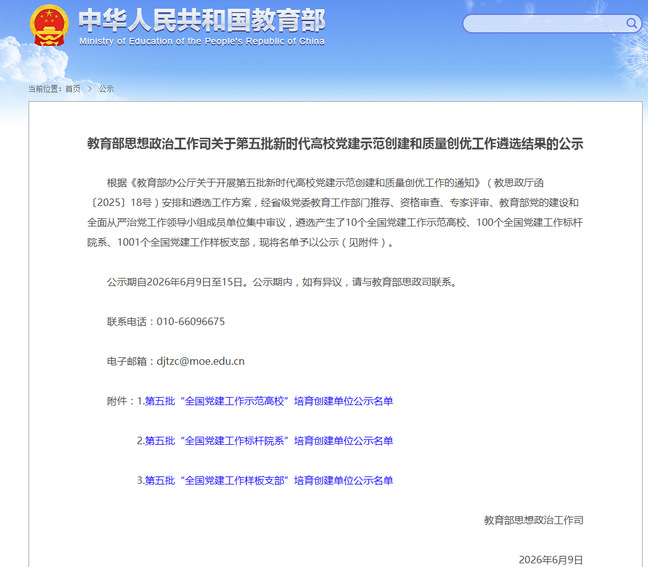Viewport: 648px width, 567px height.
Task: Open attachment 2 标杆院系 list
Action: tap(269, 441)
